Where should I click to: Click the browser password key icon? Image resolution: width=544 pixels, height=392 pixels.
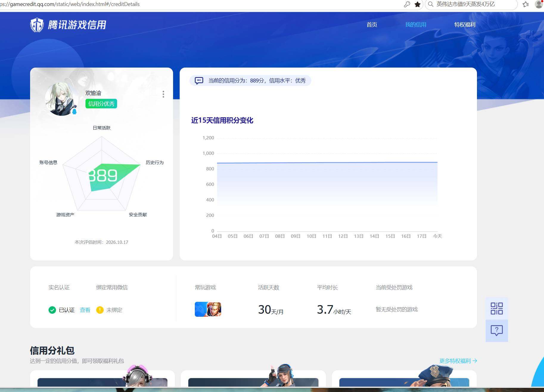point(407,4)
